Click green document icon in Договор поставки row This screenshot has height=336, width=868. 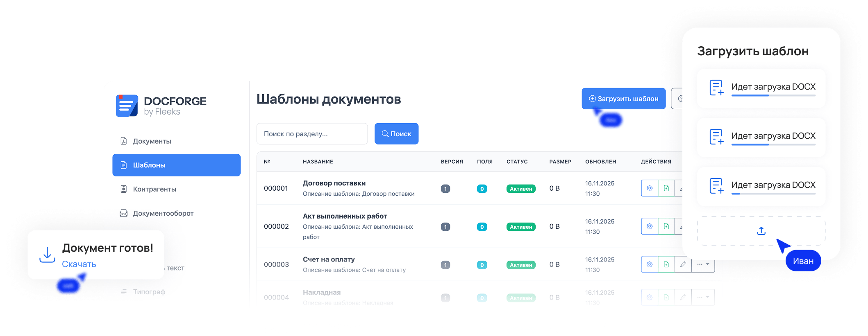coord(666,188)
